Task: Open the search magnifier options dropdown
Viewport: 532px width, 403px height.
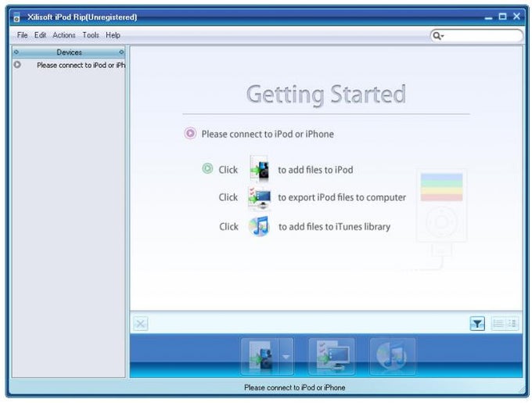Action: (x=438, y=36)
